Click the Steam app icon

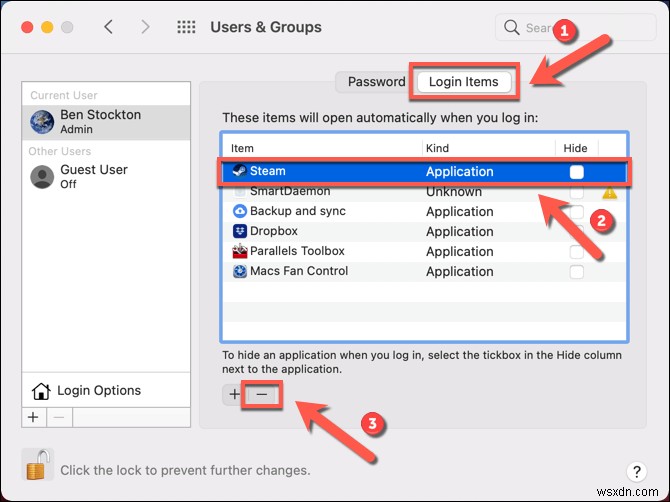tap(240, 171)
